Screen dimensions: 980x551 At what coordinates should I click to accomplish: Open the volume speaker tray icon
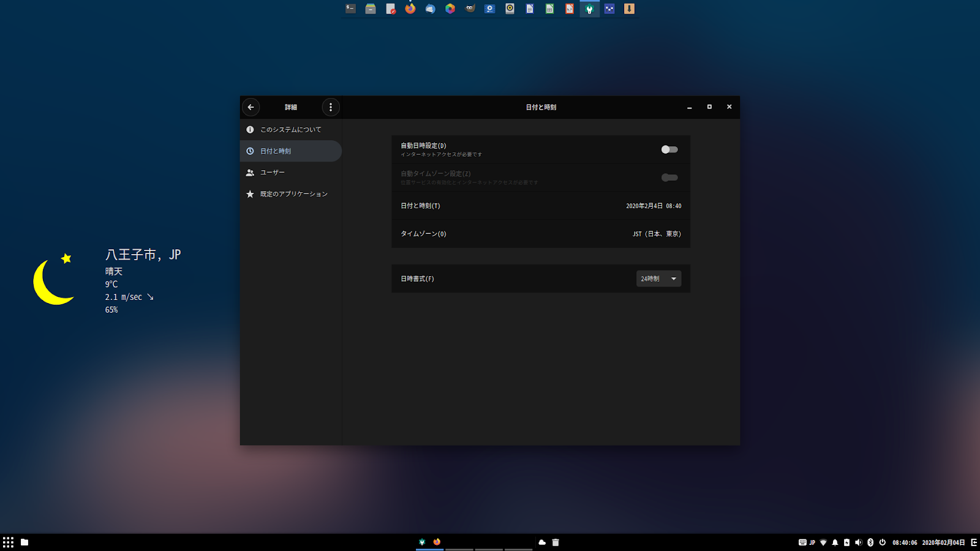click(858, 542)
